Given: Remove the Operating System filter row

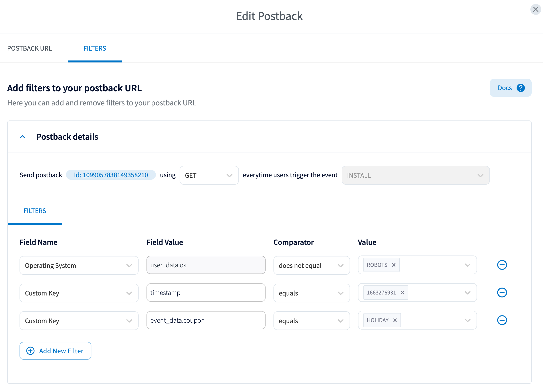Looking at the screenshot, I should (x=502, y=265).
